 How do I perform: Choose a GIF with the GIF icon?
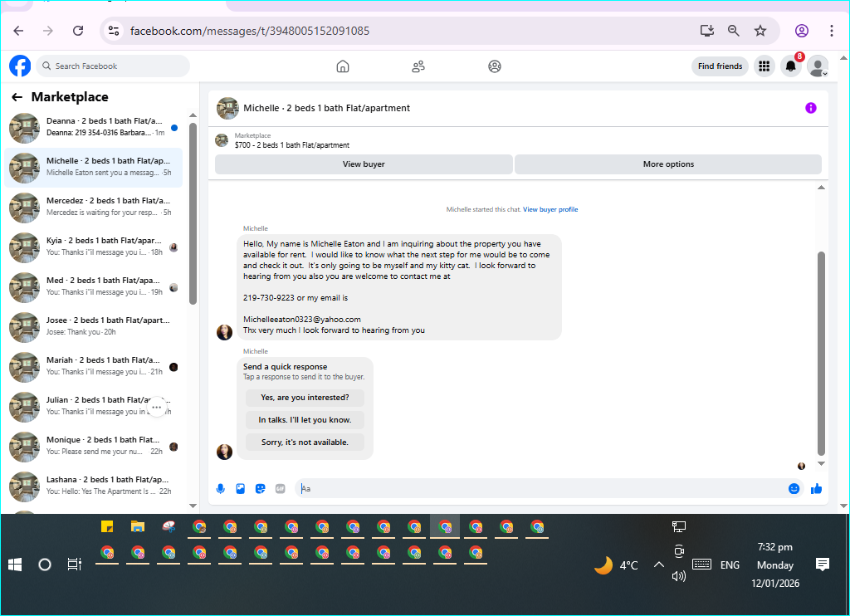pyautogui.click(x=280, y=489)
